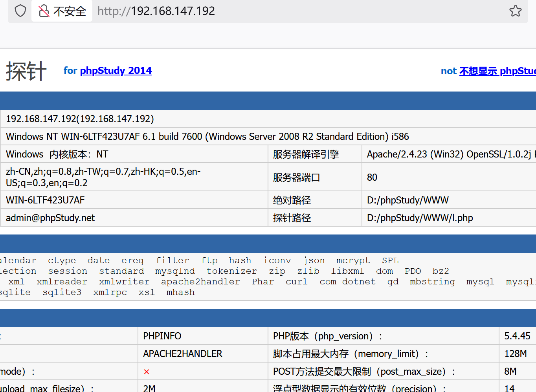Click the libxml extension name
The image size is (536, 392).
[347, 271]
